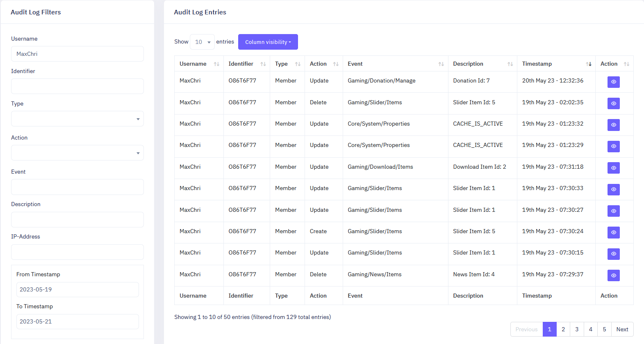This screenshot has width=644, height=344.
Task: Change the entries-per-page selector showing 10
Action: click(x=203, y=42)
